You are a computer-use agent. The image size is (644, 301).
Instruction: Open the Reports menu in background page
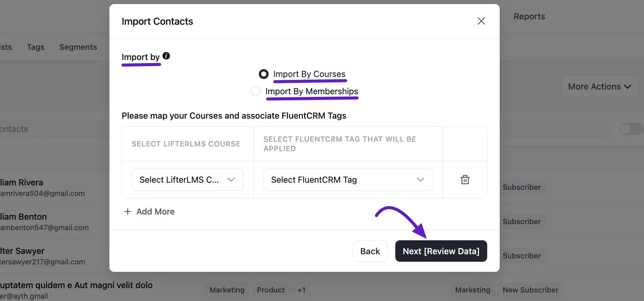coord(529,16)
